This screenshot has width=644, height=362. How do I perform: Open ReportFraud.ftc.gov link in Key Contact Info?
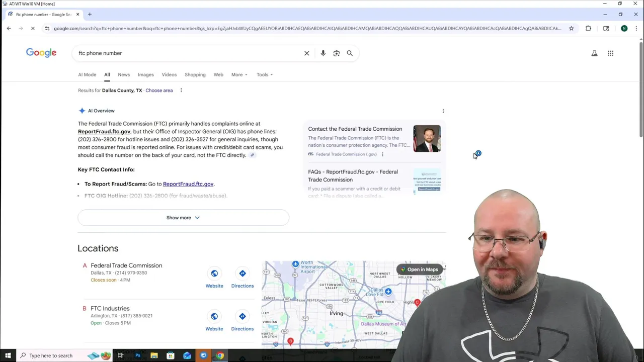[188, 184]
